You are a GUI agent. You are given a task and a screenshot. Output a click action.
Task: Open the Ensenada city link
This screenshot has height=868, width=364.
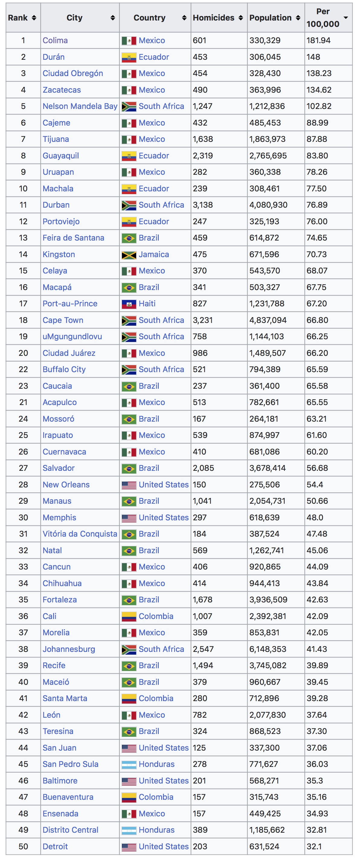(60, 813)
